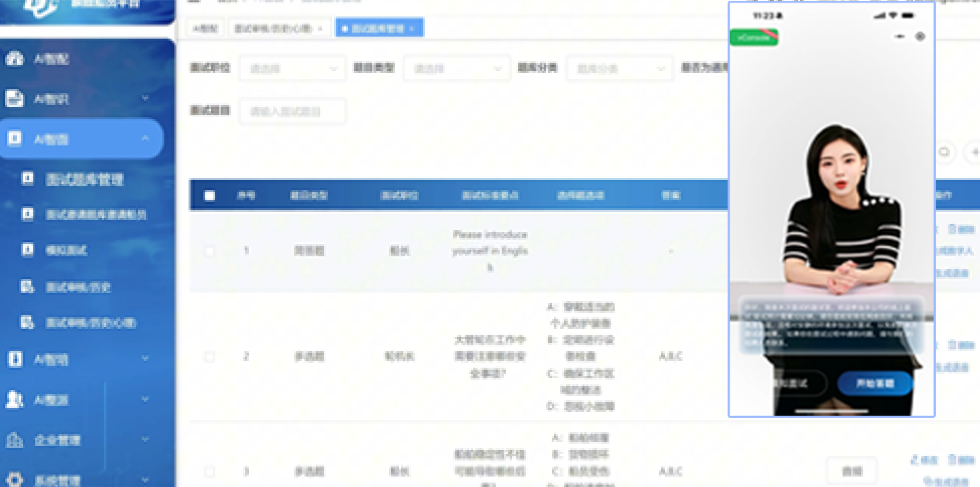Click the 面试职位 column header
The image size is (980, 487).
pos(399,196)
